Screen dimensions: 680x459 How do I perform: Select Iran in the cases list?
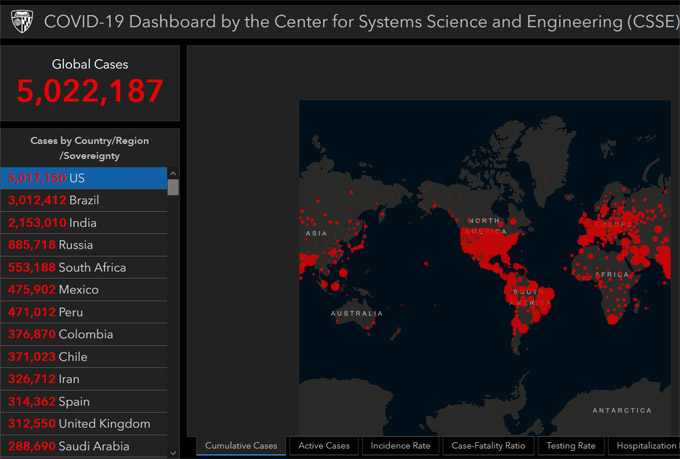click(84, 379)
